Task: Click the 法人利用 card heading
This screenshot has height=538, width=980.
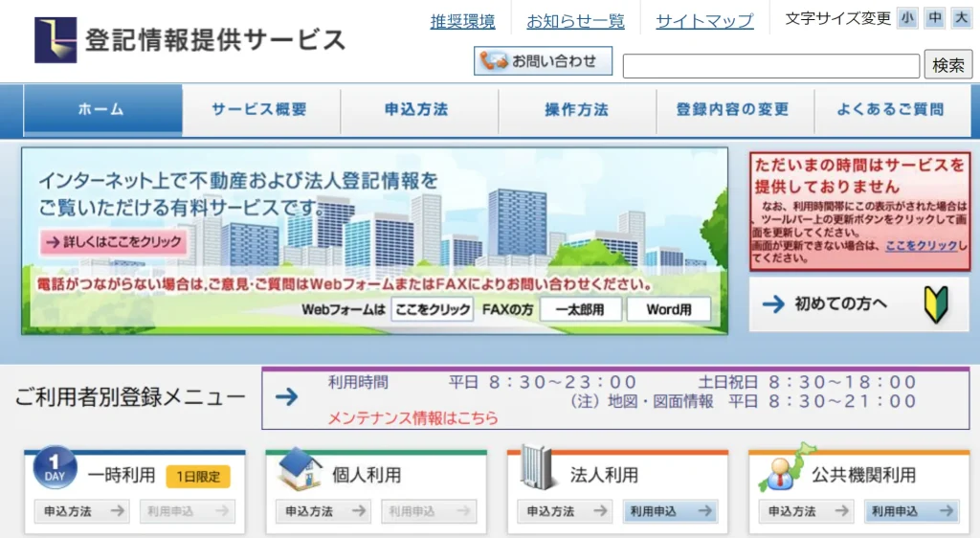Action: click(x=604, y=476)
